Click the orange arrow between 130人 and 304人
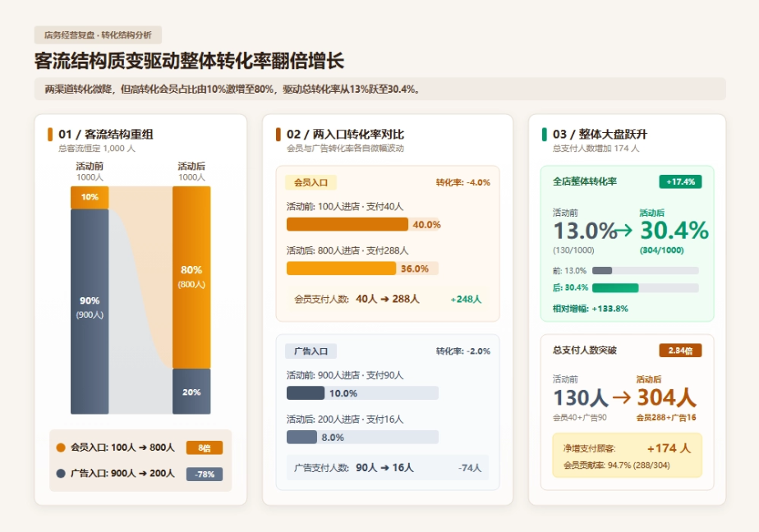The height and width of the screenshot is (532, 759). click(622, 397)
